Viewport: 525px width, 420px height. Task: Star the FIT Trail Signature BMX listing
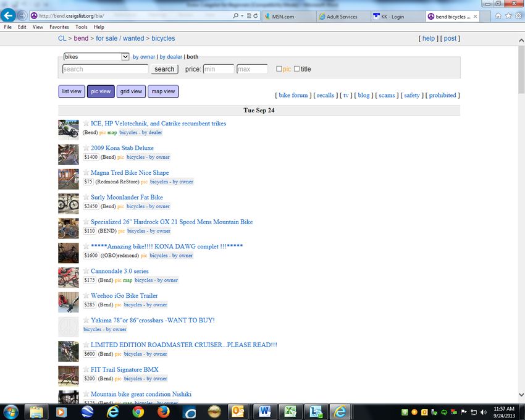86,369
